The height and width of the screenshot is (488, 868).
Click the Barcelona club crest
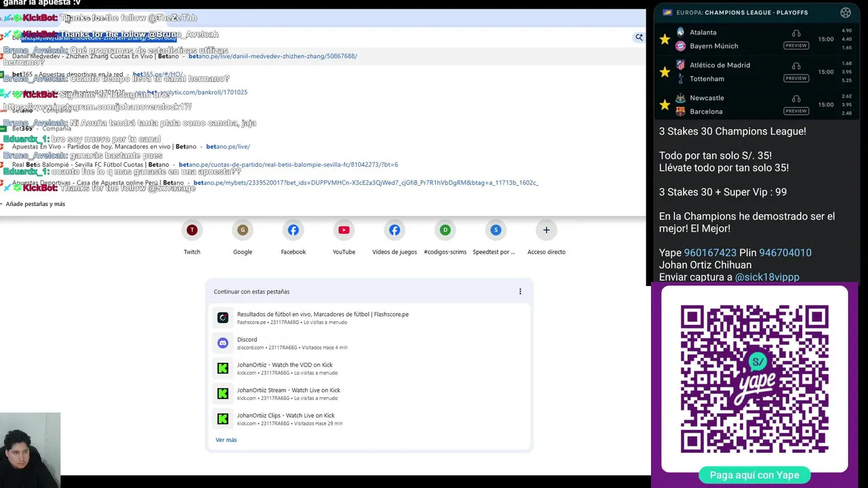(680, 112)
